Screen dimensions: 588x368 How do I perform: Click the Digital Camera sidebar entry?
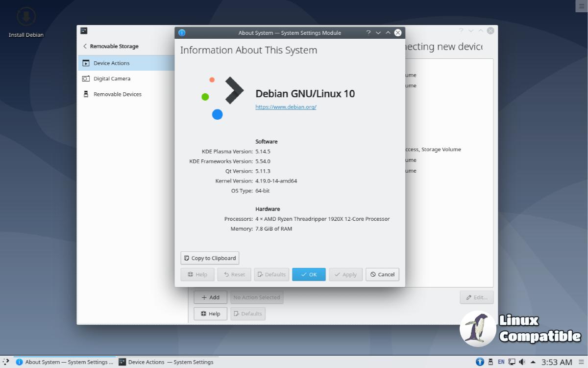click(112, 79)
